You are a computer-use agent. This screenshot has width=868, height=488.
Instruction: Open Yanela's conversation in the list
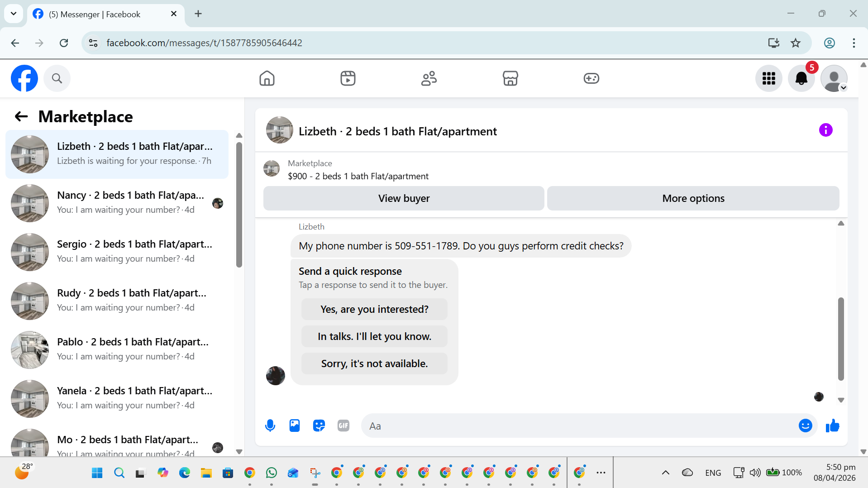[117, 399]
